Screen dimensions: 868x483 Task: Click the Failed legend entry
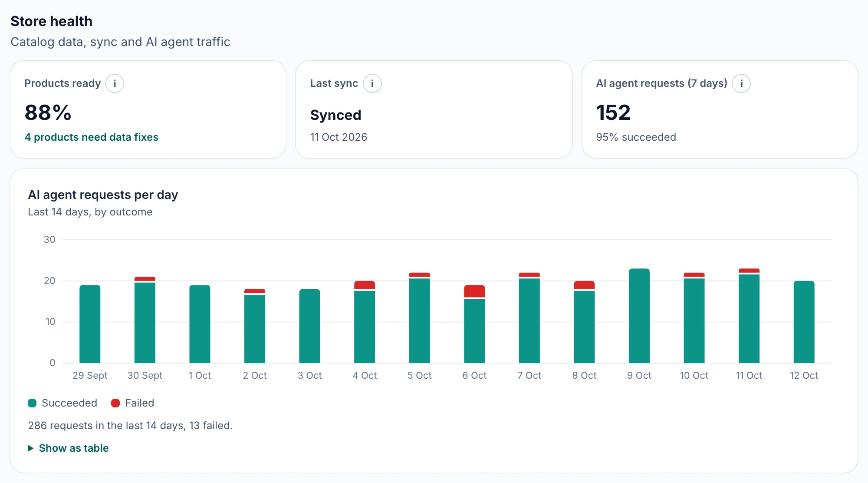133,403
